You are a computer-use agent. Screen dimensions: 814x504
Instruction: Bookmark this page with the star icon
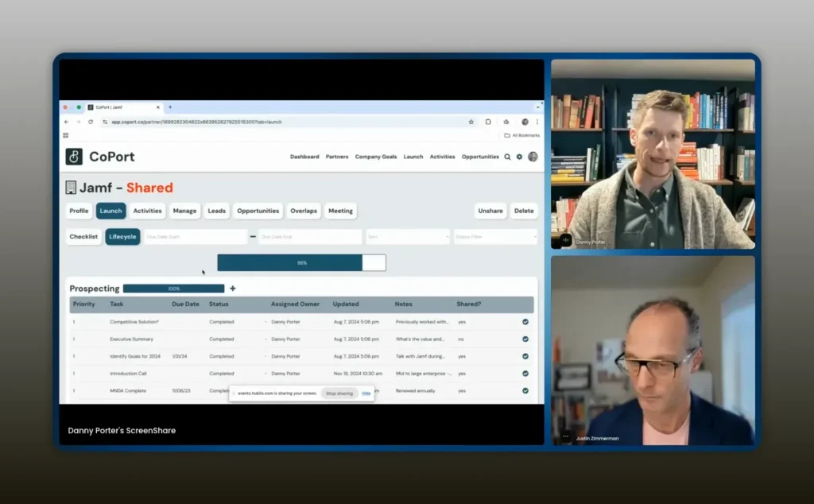click(x=471, y=122)
